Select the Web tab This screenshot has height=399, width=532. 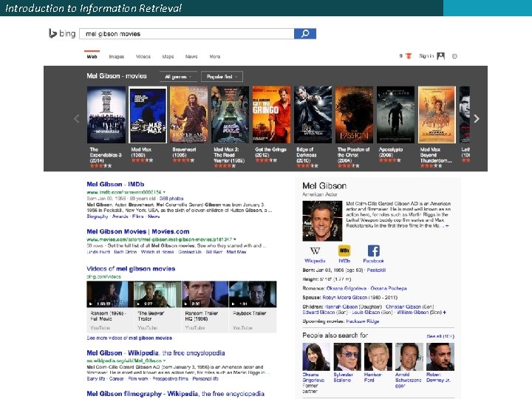92,56
